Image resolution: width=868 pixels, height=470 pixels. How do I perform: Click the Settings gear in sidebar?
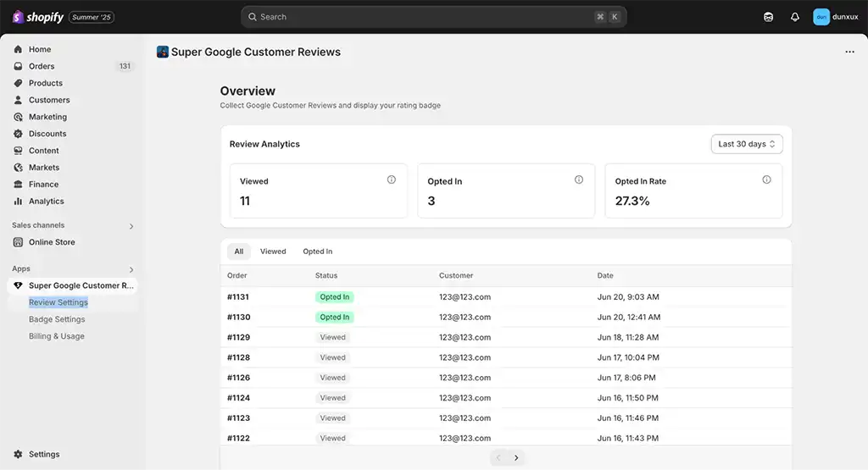point(36,454)
